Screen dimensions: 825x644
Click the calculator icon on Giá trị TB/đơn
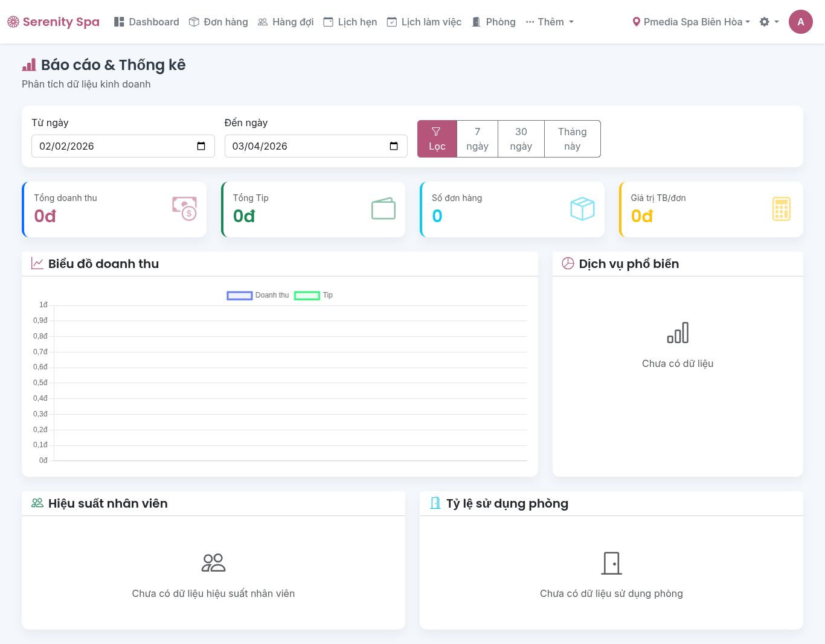(781, 209)
